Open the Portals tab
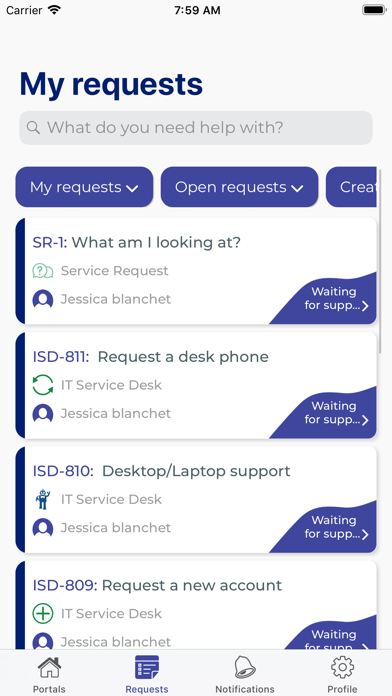 pos(49,675)
